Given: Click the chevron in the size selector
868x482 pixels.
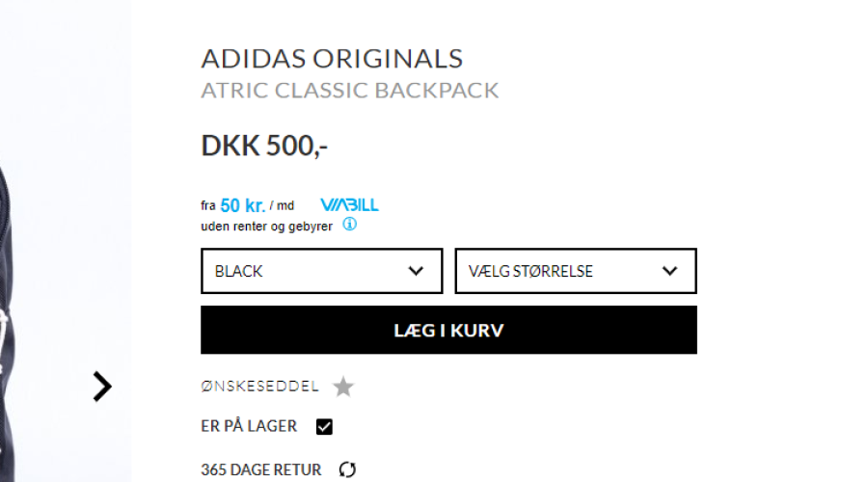Looking at the screenshot, I should [x=670, y=271].
